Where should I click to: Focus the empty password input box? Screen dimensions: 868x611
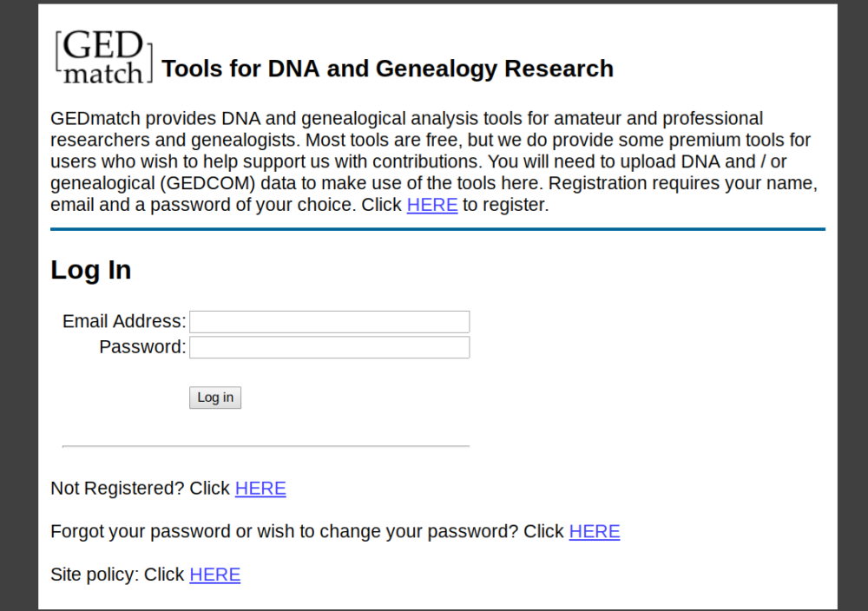[330, 346]
